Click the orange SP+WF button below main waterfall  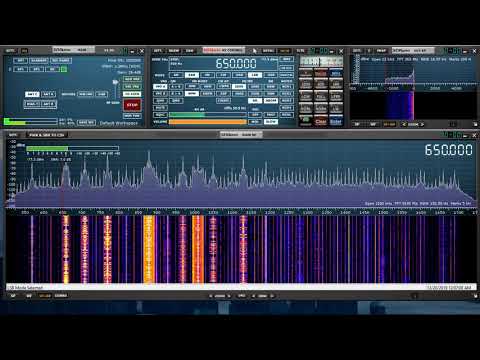click(45, 296)
